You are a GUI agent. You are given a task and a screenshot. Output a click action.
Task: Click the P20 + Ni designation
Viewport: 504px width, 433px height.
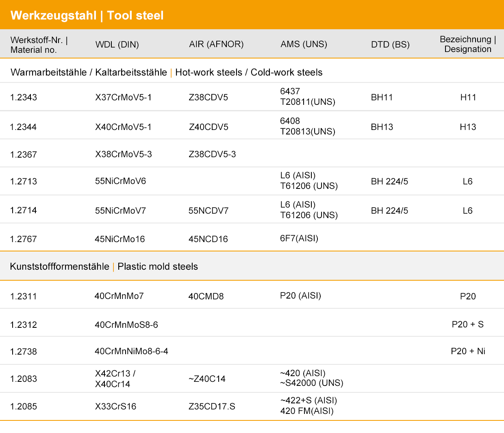pyautogui.click(x=468, y=351)
